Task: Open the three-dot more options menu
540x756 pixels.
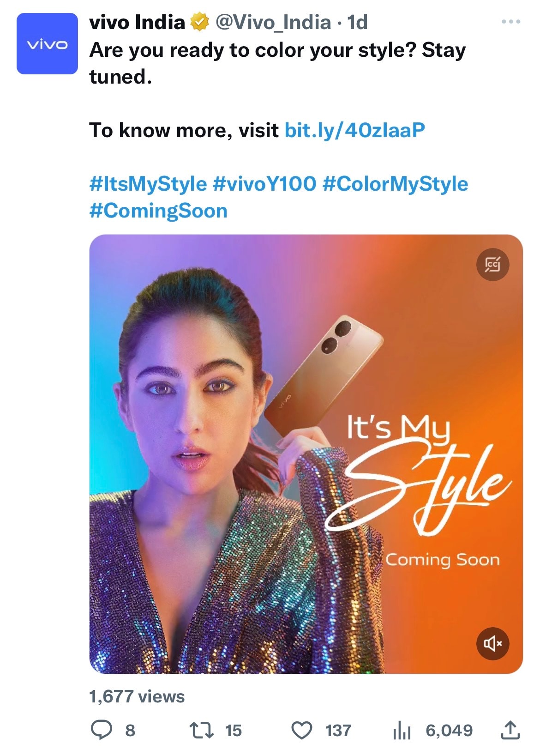Action: click(510, 22)
